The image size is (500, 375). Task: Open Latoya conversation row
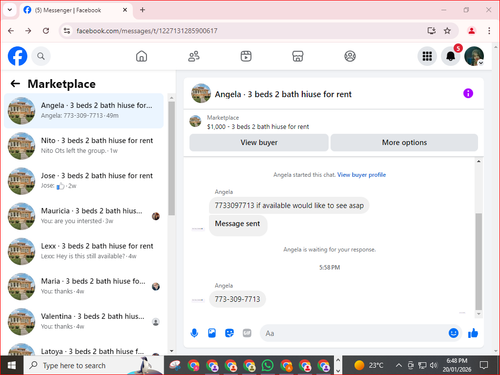coord(84,349)
